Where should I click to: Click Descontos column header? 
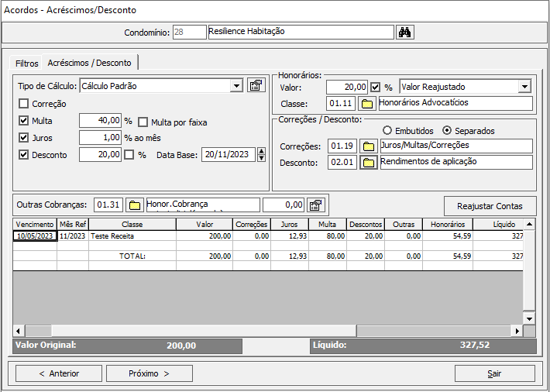[366, 225]
